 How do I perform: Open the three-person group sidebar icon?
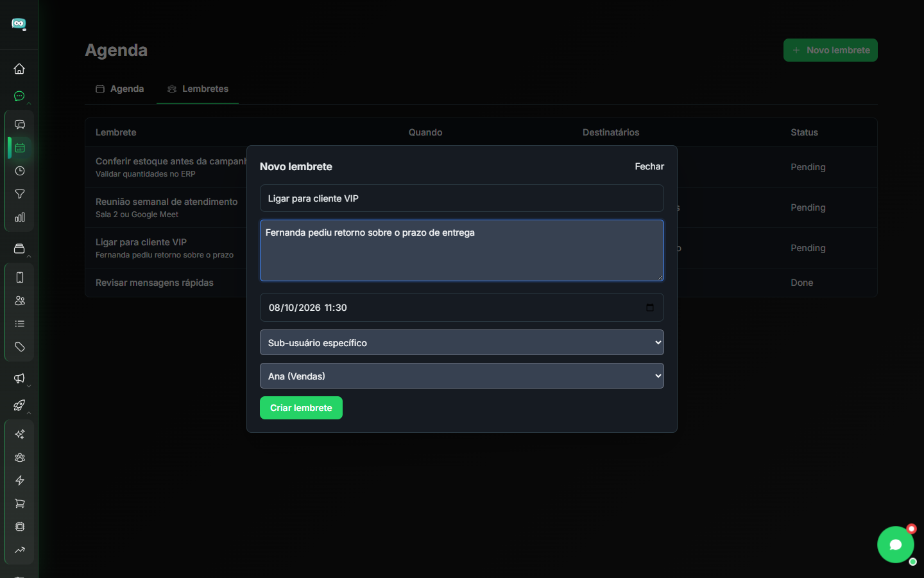coord(20,457)
